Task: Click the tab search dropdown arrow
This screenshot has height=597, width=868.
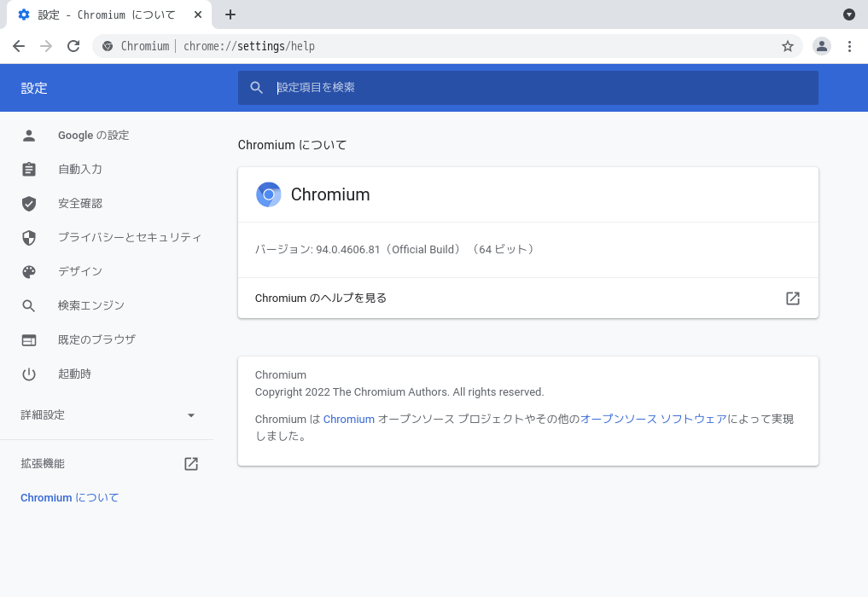Action: (x=848, y=14)
